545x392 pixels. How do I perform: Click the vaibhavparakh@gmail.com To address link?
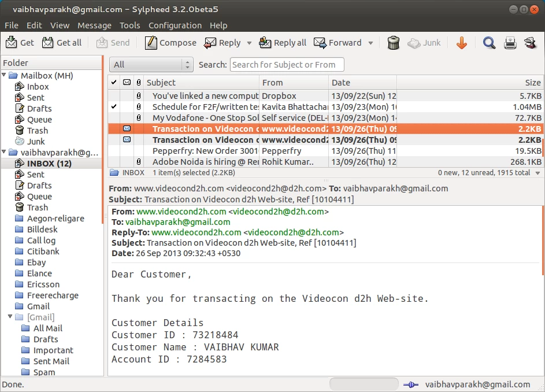(177, 222)
